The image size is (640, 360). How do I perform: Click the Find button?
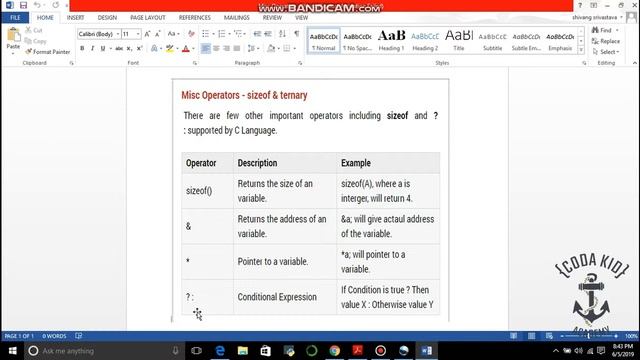602,30
